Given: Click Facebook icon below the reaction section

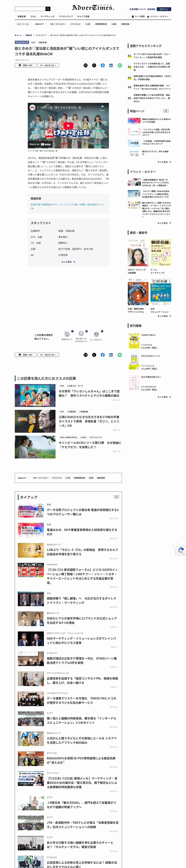Looking at the screenshot, I should pos(103,355).
